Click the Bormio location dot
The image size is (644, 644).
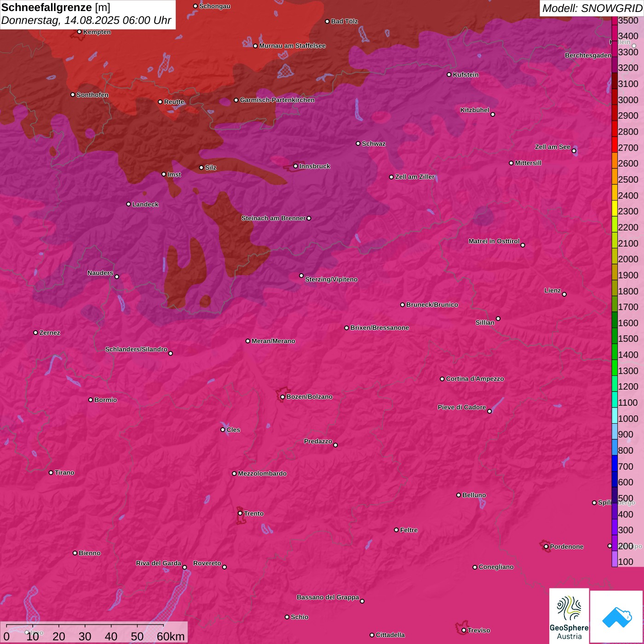(91, 400)
